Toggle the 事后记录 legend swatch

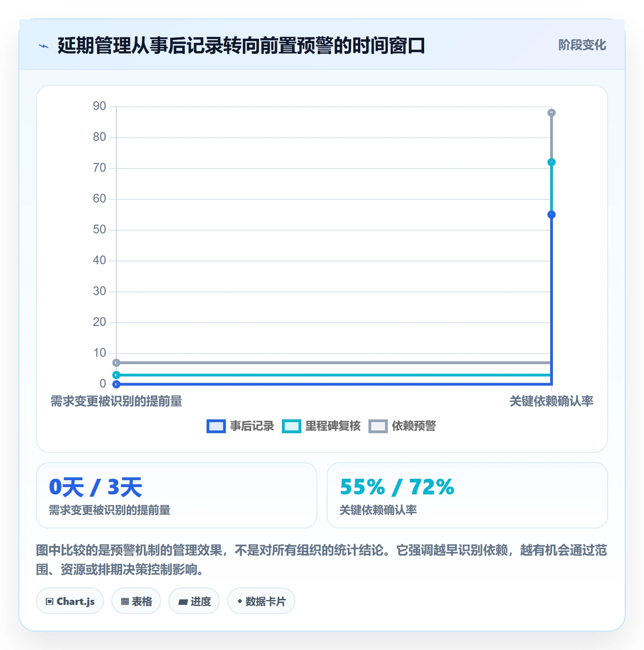click(x=216, y=426)
